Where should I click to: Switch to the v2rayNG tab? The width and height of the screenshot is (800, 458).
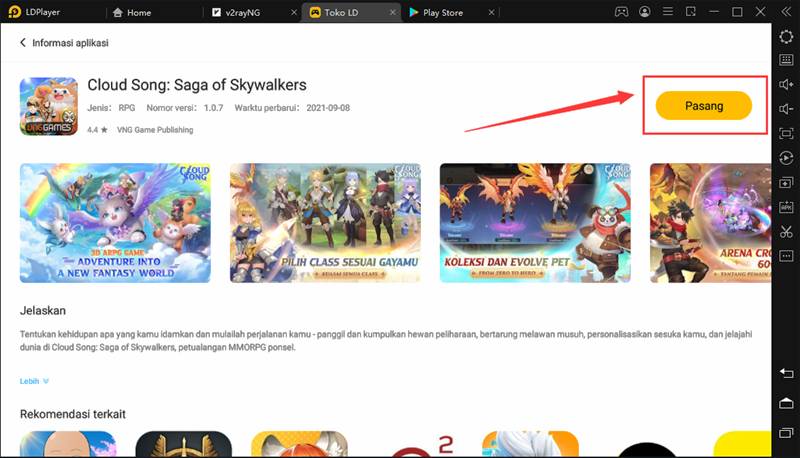(236, 12)
